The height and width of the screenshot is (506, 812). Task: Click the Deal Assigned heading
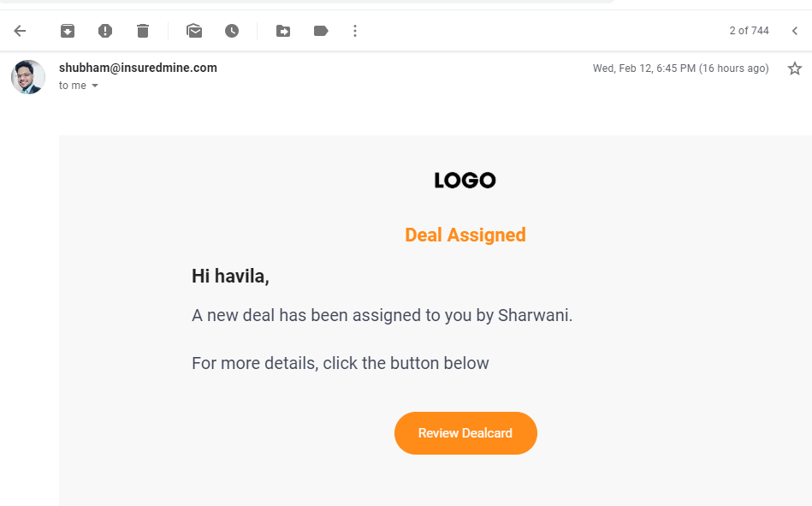(x=465, y=235)
